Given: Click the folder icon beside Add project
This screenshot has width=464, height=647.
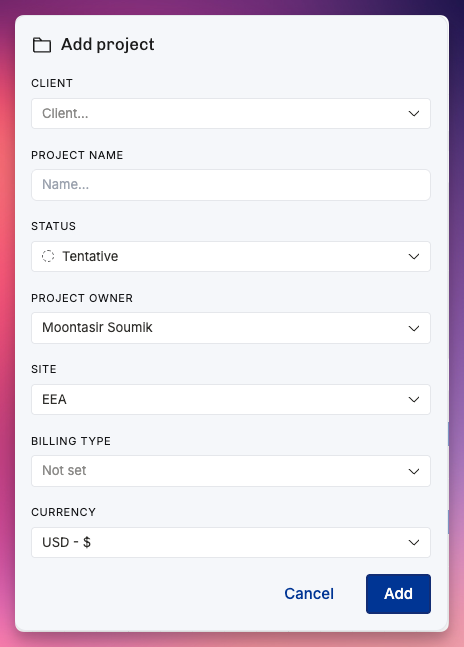Looking at the screenshot, I should coord(42,45).
